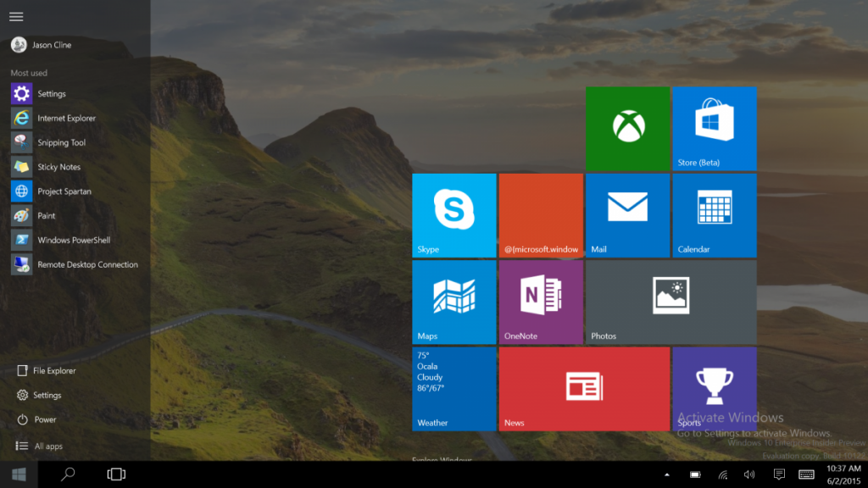Open the Mail tile
This screenshot has height=488, width=868.
(x=628, y=215)
